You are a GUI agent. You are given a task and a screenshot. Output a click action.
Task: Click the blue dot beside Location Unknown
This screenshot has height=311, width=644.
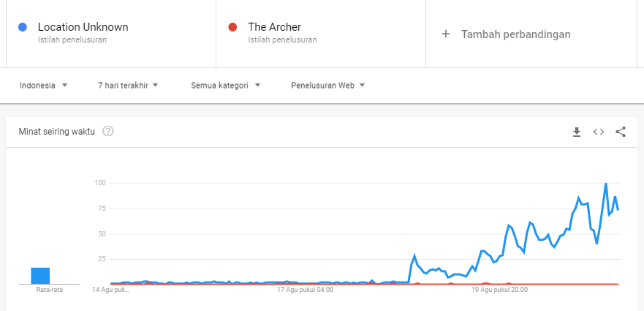click(x=23, y=27)
